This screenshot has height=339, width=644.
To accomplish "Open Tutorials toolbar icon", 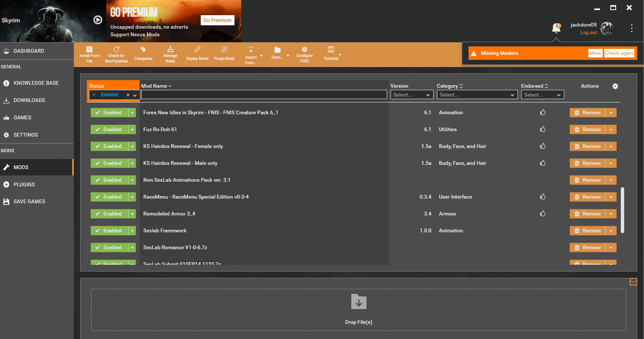I will click(331, 49).
